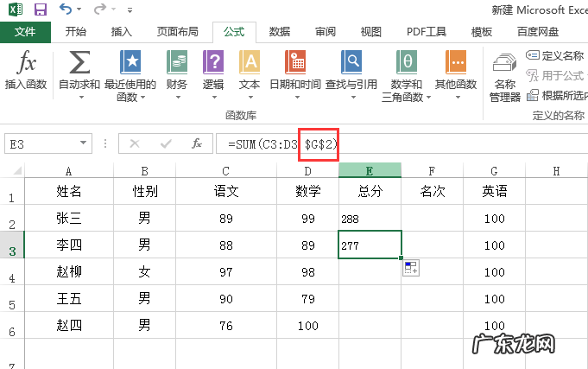Click the Select All corner triangle
This screenshot has width=588, height=369.
coord(16,171)
